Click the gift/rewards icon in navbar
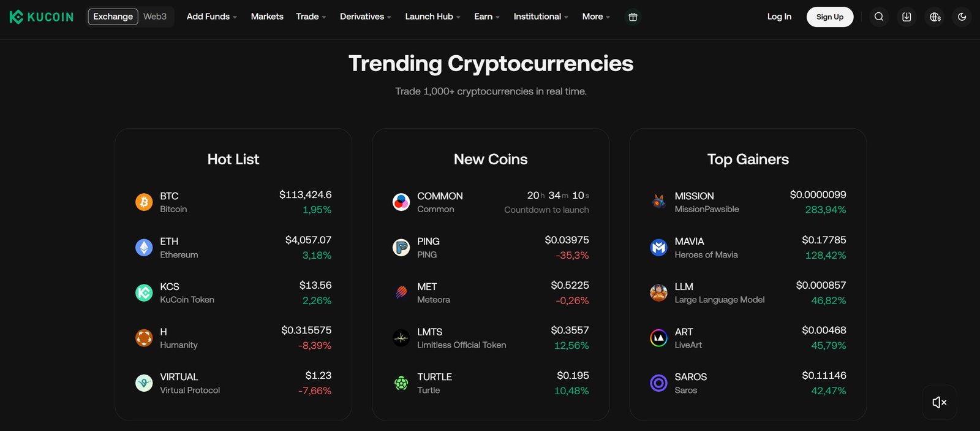 [633, 17]
